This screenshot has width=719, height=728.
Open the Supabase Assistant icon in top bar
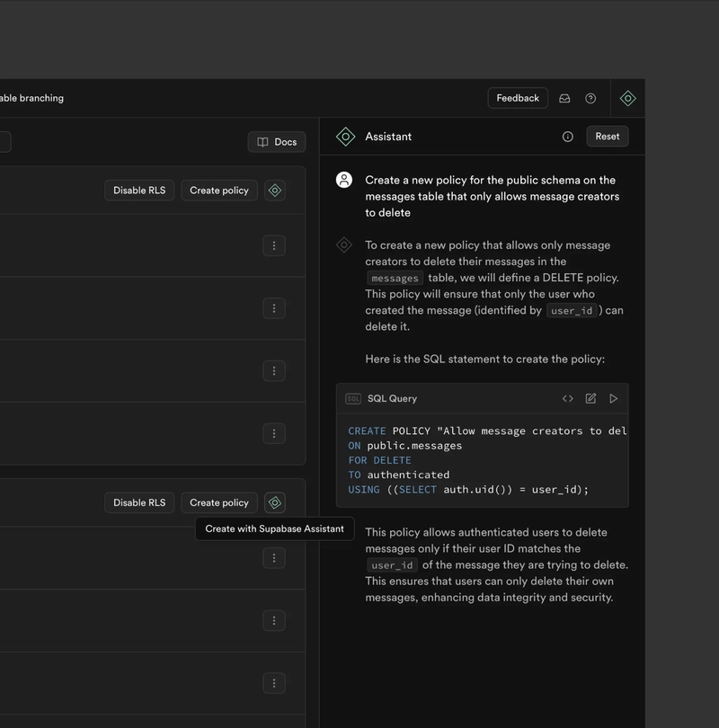627,99
